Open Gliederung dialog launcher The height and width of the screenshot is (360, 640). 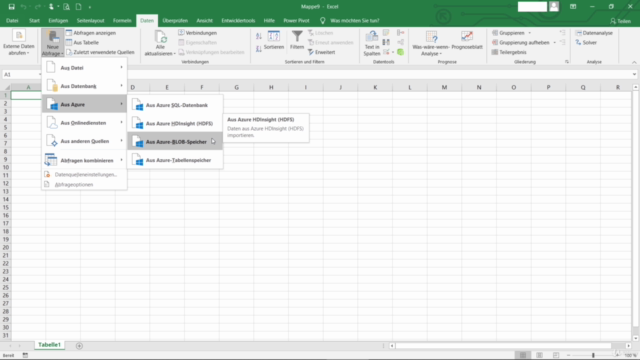tap(567, 62)
